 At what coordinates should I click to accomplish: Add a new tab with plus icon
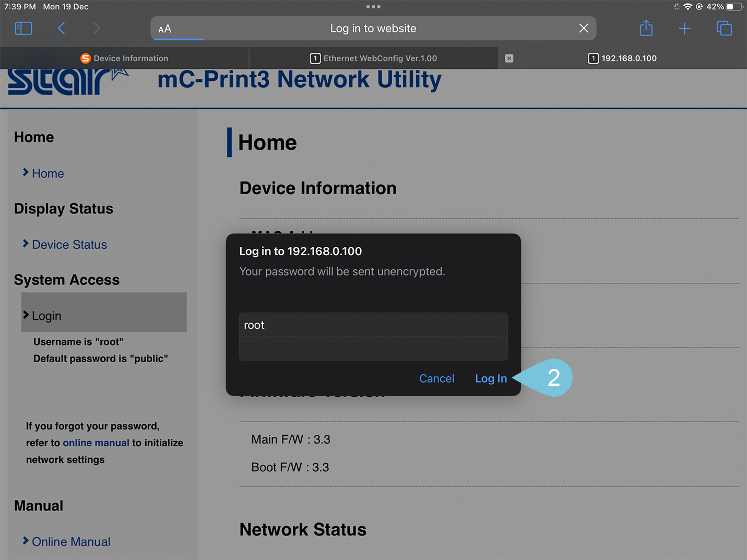click(684, 28)
